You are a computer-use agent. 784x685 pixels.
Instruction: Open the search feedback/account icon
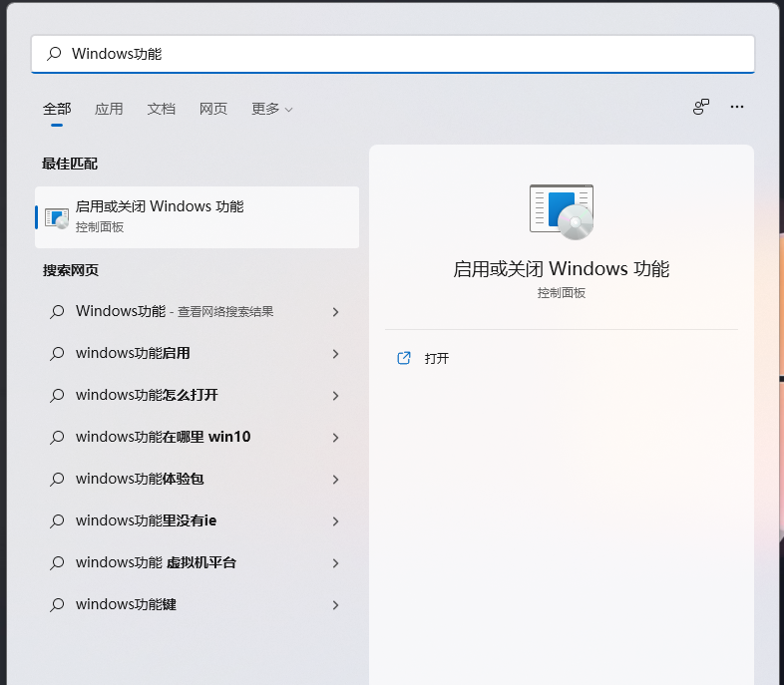701,107
